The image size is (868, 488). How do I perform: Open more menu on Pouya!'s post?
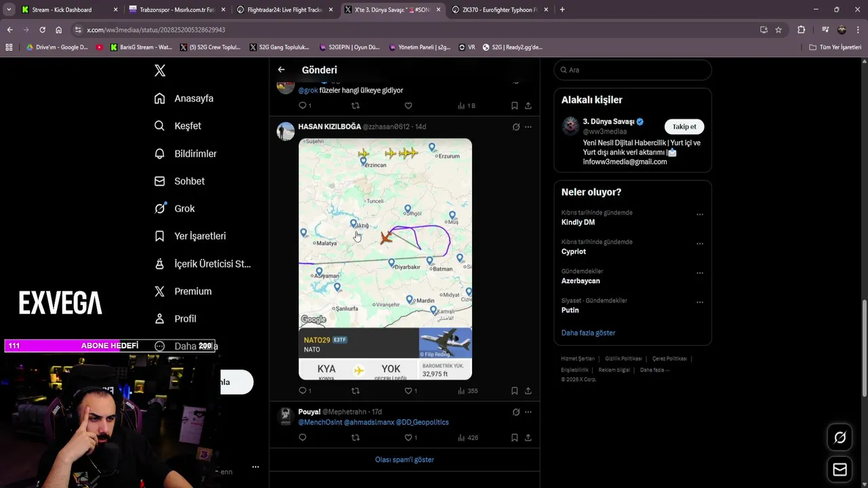(x=528, y=412)
